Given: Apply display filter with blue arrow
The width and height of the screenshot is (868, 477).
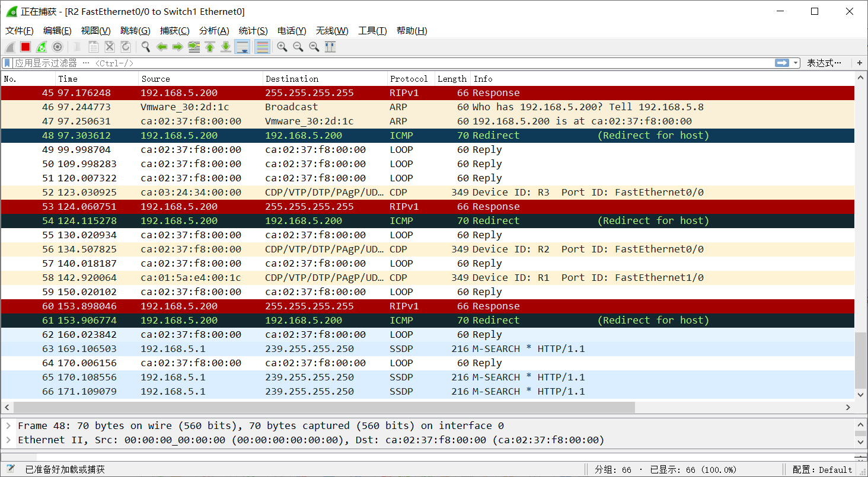Looking at the screenshot, I should [782, 63].
